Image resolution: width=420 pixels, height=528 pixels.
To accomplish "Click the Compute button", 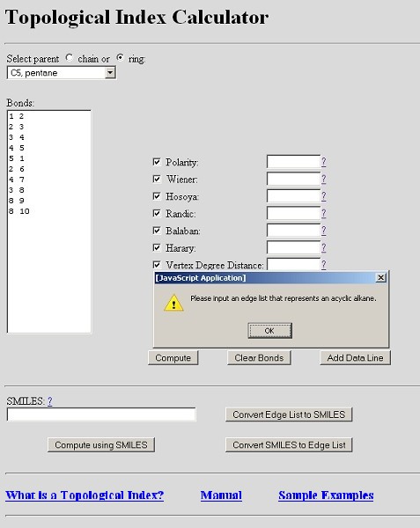I will coord(173,357).
